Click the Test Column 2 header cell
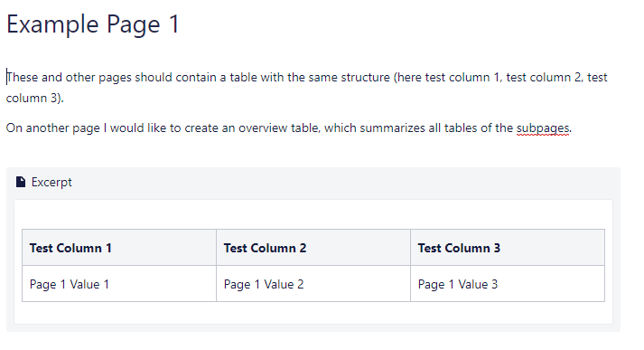This screenshot has width=644, height=350. (x=313, y=248)
